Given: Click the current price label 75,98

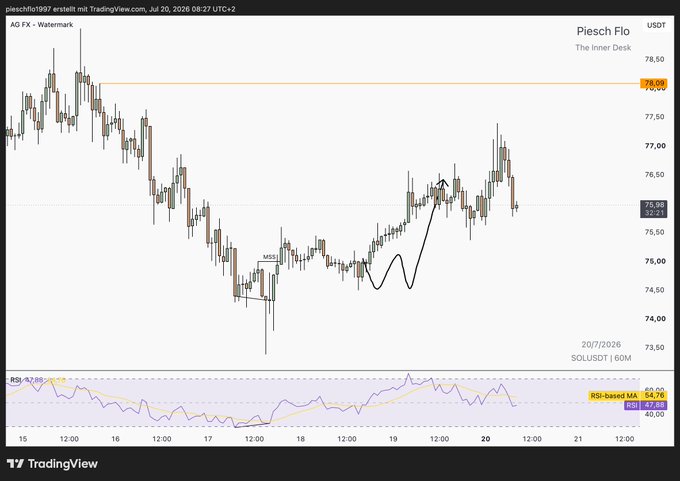Looking at the screenshot, I should (654, 204).
